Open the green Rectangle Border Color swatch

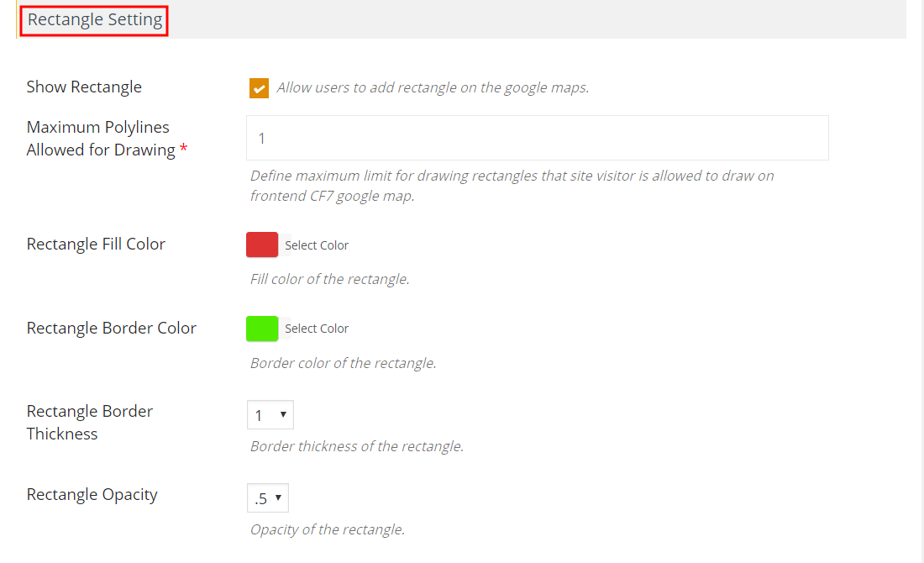[x=262, y=329]
